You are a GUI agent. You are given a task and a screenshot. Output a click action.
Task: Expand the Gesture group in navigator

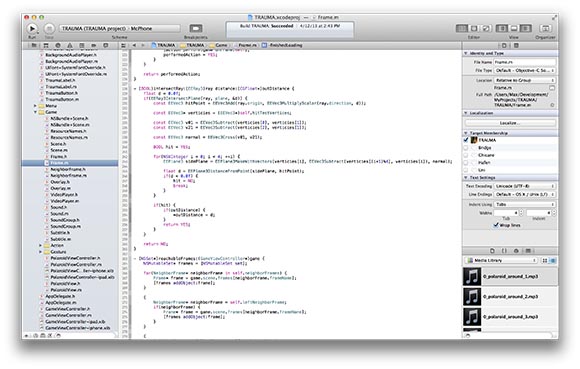(x=41, y=251)
